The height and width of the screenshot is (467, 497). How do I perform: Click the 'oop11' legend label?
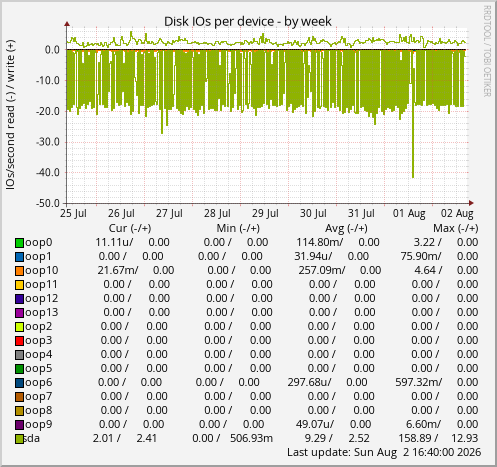(41, 285)
